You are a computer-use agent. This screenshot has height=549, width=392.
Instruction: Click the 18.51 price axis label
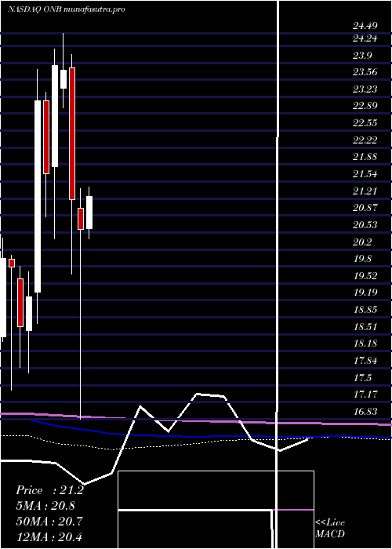(365, 327)
